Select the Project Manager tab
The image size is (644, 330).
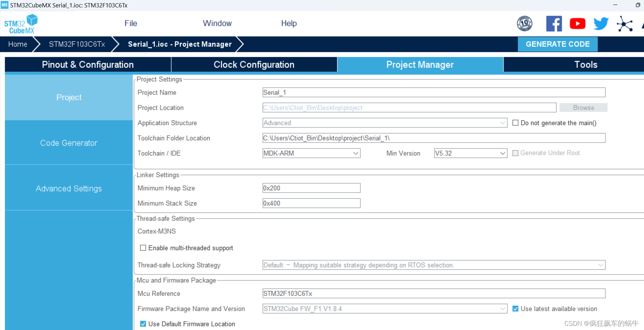[420, 64]
